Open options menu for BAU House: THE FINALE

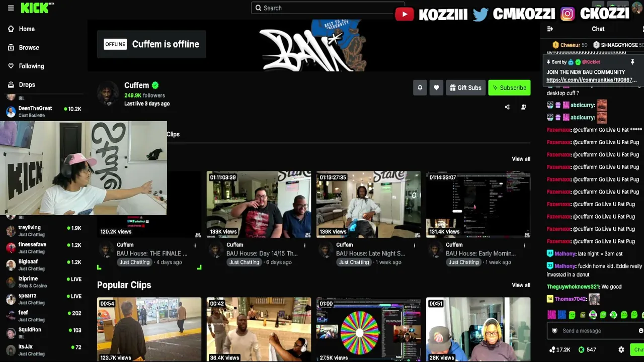click(x=195, y=245)
